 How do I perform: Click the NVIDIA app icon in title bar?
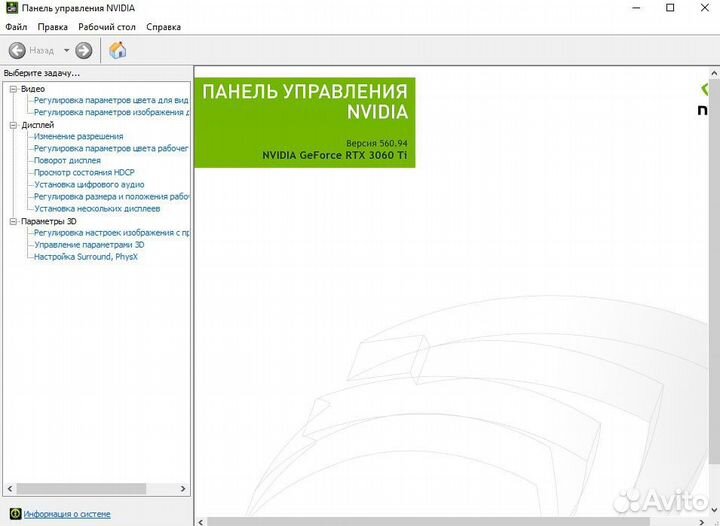pyautogui.click(x=10, y=8)
